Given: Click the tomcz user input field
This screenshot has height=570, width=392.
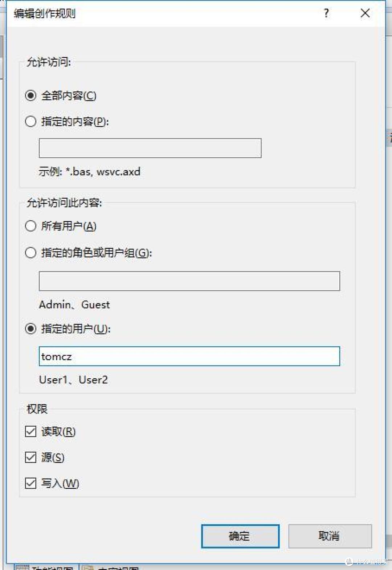Looking at the screenshot, I should (x=189, y=356).
